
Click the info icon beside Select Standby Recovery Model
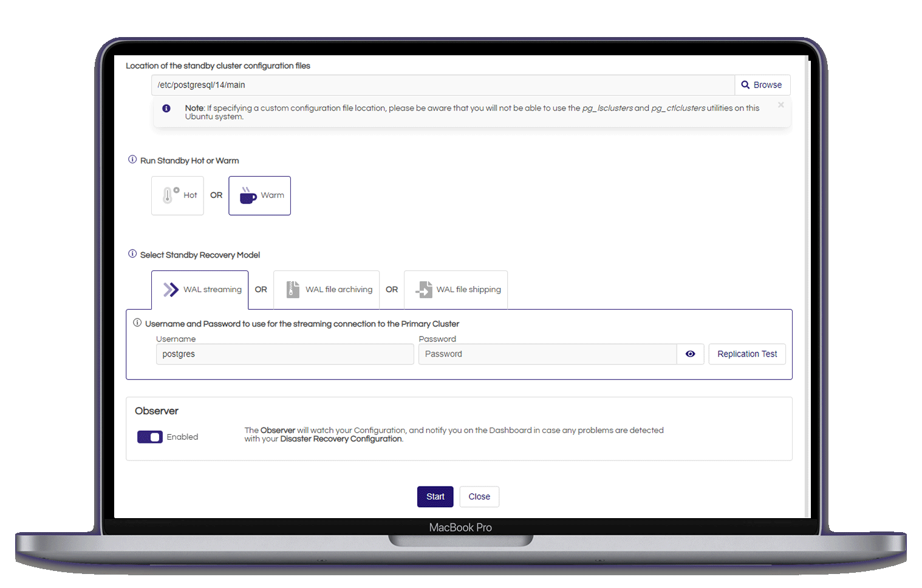coord(132,253)
